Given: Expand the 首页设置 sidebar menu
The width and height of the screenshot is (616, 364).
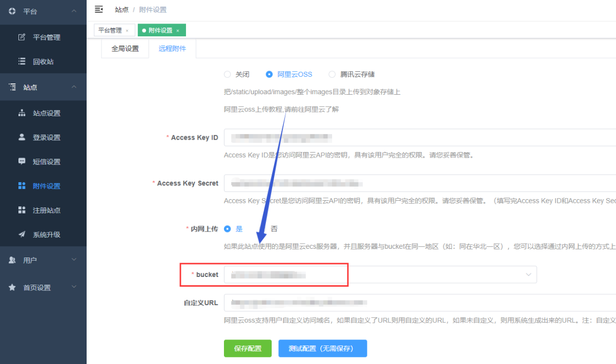Looking at the screenshot, I should click(x=43, y=288).
